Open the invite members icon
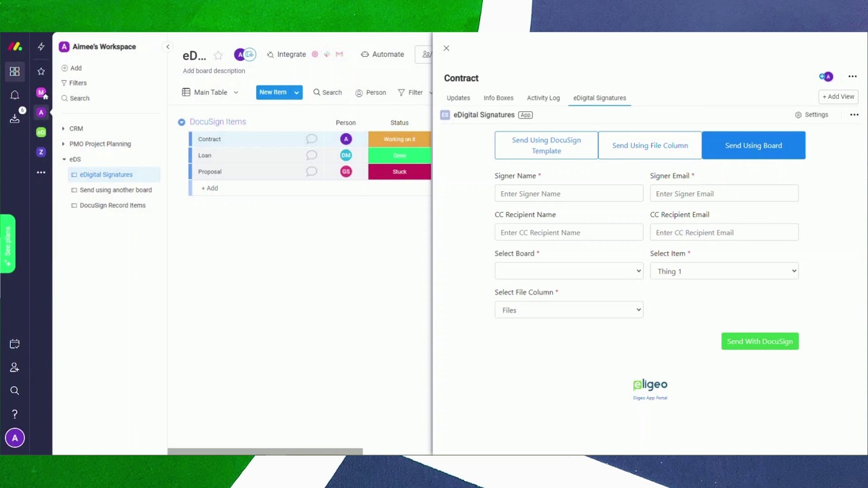The height and width of the screenshot is (488, 868). click(x=15, y=367)
